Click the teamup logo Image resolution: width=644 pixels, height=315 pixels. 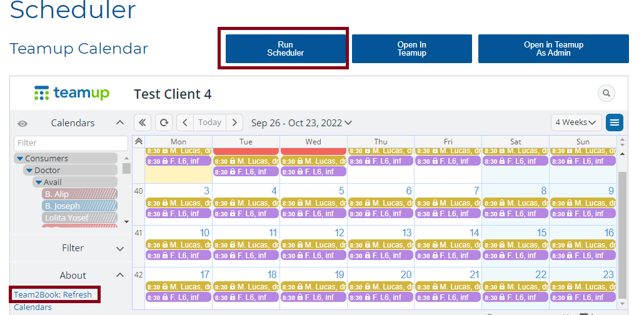pyautogui.click(x=72, y=93)
